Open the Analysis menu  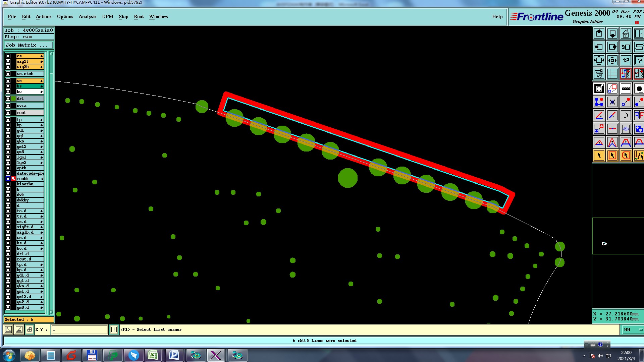[87, 16]
